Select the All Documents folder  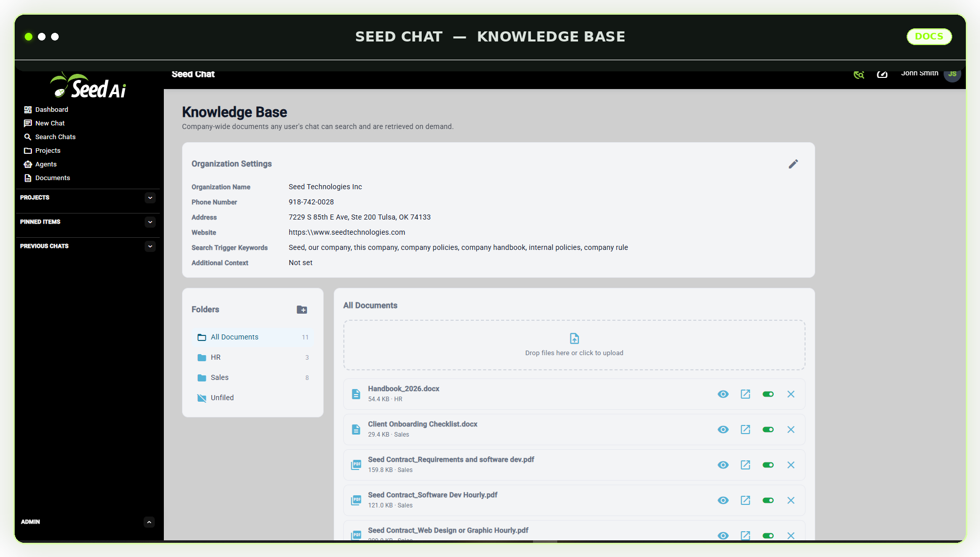[252, 337]
